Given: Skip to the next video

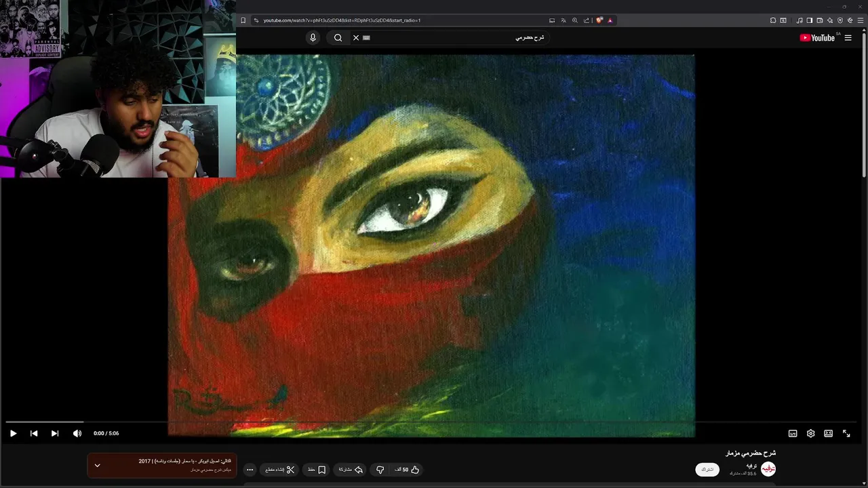Looking at the screenshot, I should (55, 433).
